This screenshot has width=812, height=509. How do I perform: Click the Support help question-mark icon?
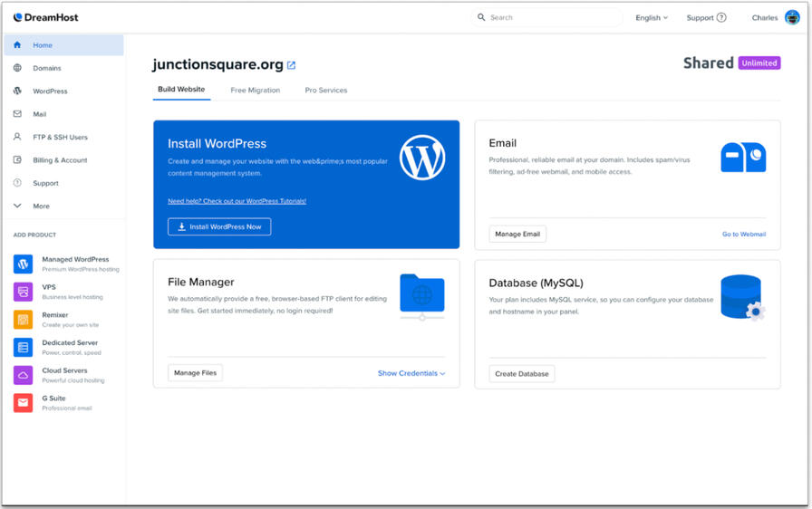pos(721,17)
